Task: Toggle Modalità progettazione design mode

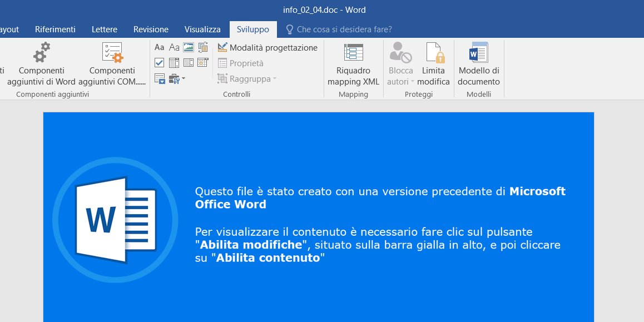Action: [267, 48]
